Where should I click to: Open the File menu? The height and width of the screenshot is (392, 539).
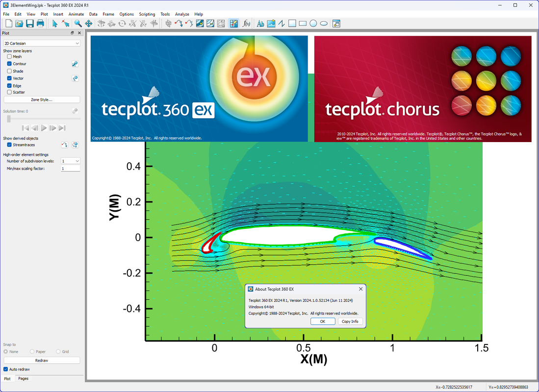coord(6,14)
